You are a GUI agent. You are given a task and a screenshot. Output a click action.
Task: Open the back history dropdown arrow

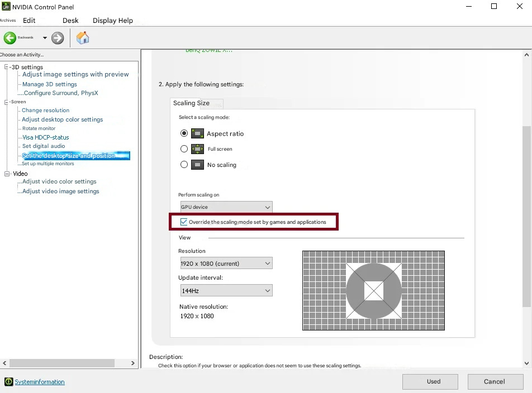click(x=45, y=38)
